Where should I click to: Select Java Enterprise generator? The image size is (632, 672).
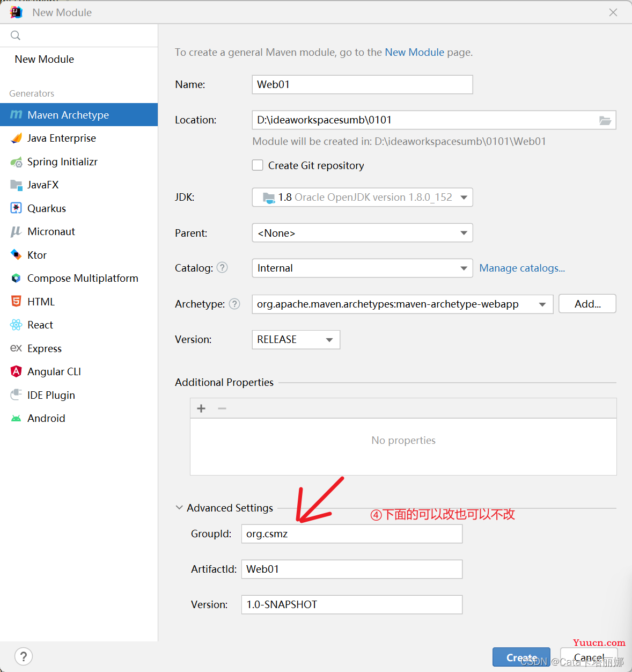pyautogui.click(x=79, y=138)
